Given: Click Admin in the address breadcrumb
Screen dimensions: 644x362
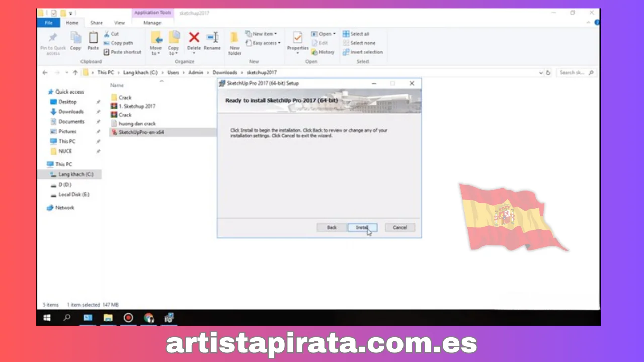Looking at the screenshot, I should pos(196,72).
